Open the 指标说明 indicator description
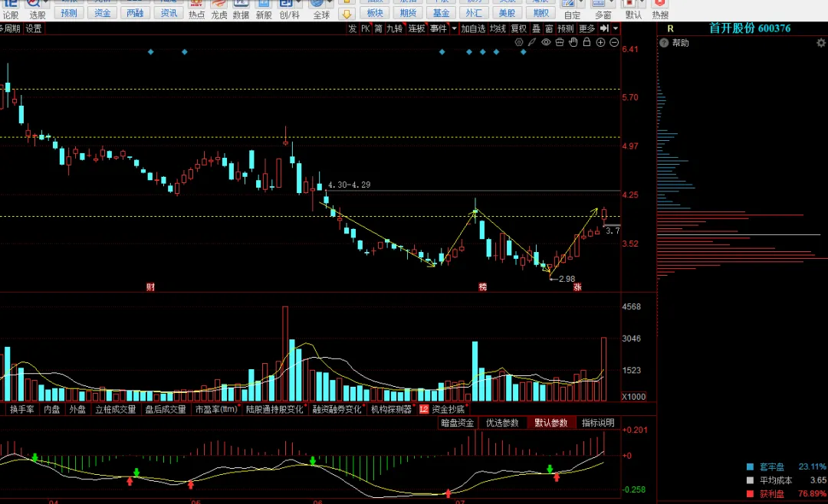Image resolution: width=828 pixels, height=504 pixels. pos(598,423)
